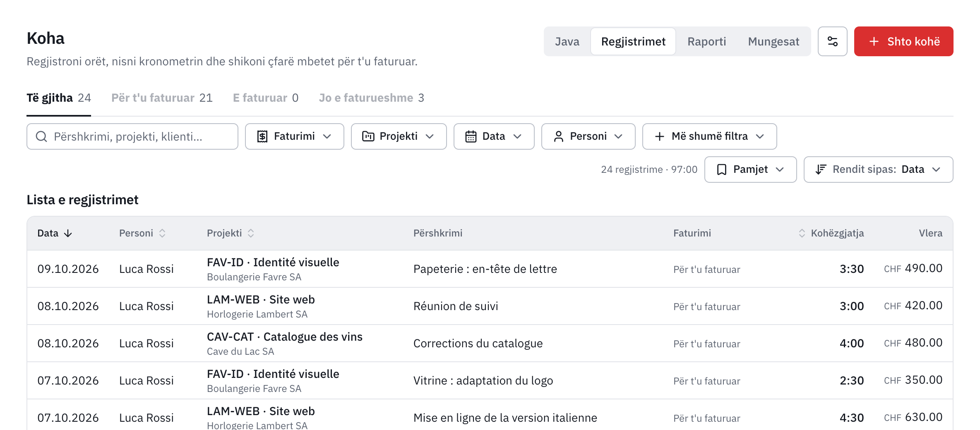Click the plus icon on Më shumë filtra
The image size is (980, 430).
coord(660,136)
